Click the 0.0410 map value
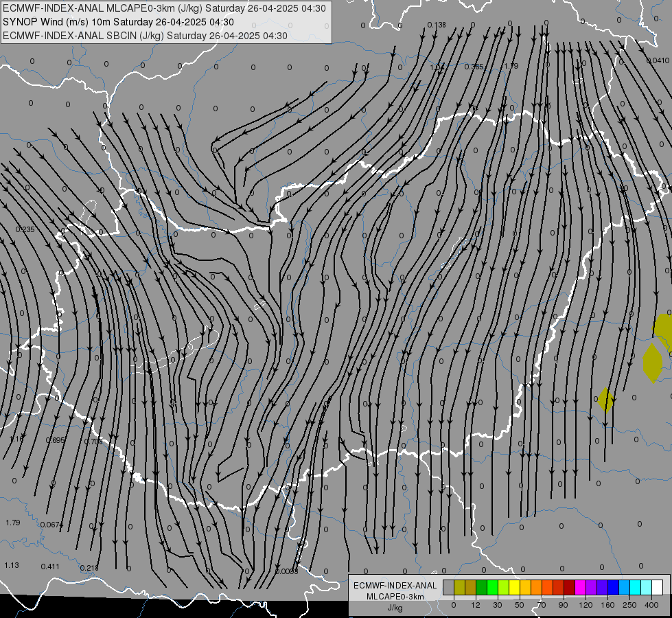The height and width of the screenshot is (618, 672). pyautogui.click(x=658, y=60)
